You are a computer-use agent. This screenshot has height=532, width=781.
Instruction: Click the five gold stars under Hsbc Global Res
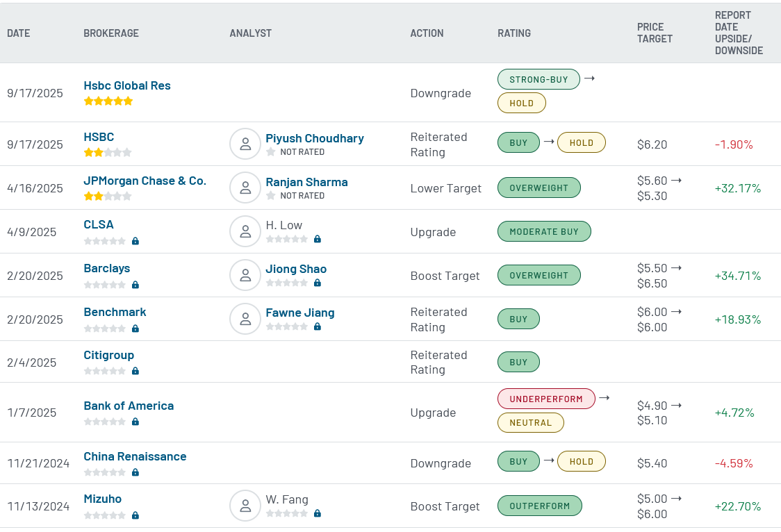tap(108, 101)
